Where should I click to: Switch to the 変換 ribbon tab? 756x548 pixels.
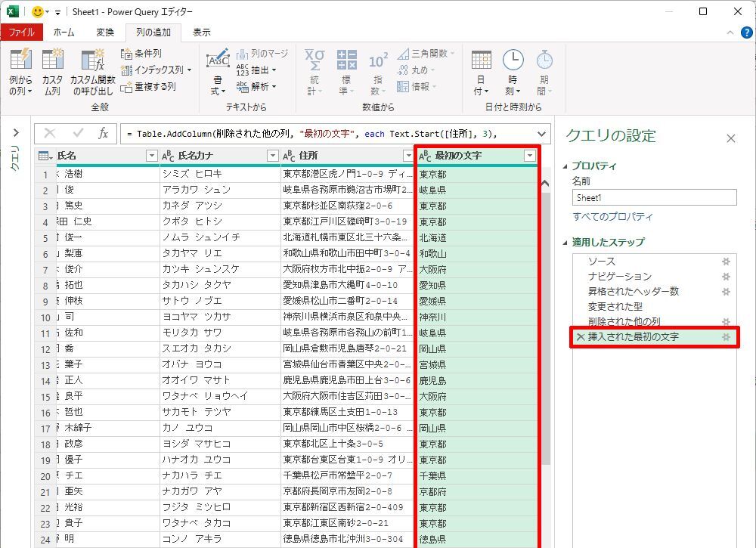(105, 33)
